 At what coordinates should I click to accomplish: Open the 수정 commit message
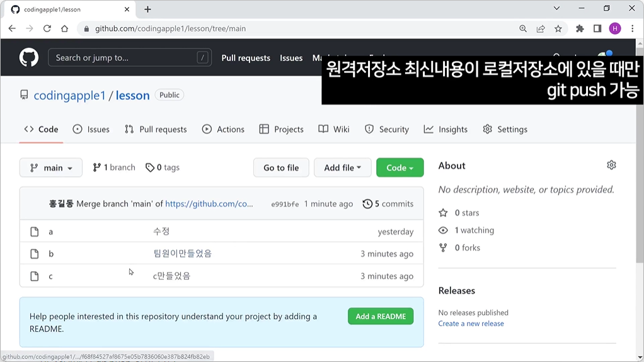click(161, 231)
